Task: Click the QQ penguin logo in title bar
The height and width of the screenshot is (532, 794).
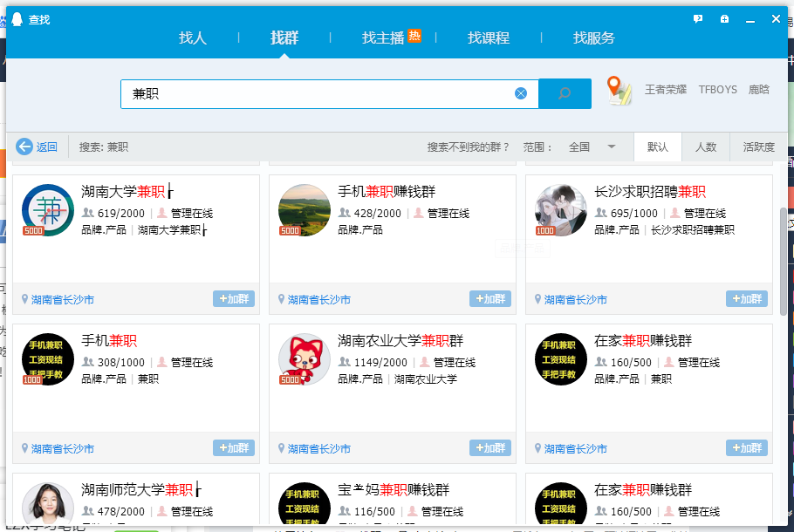Action: point(17,19)
